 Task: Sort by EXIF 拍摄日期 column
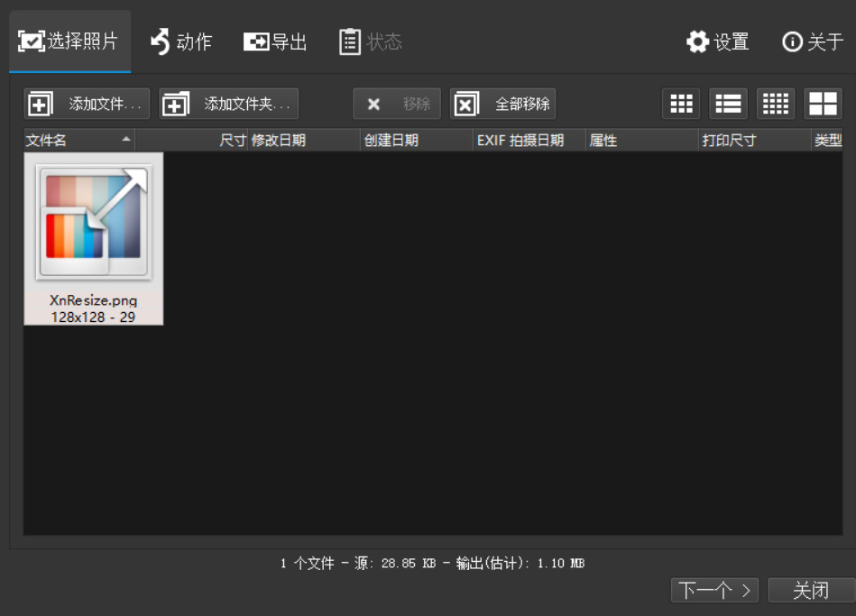click(529, 141)
